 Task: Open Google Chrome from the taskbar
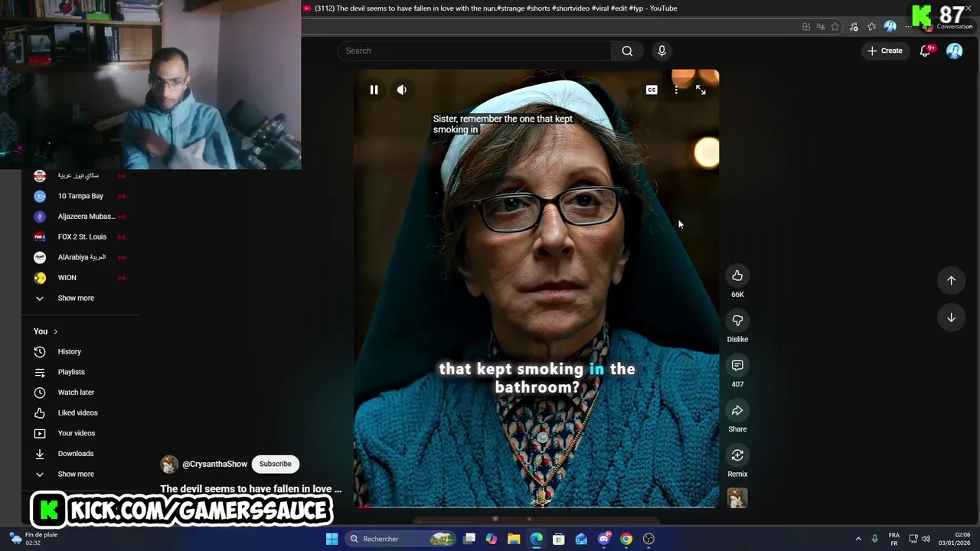pyautogui.click(x=626, y=539)
